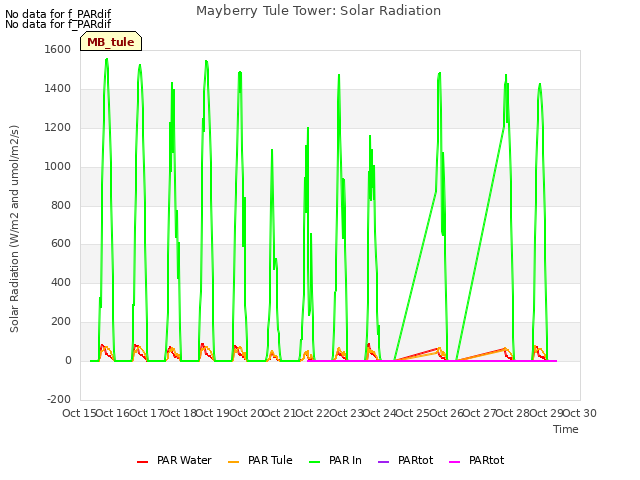Screen dimensions: 640x480
Task: Click the Oct 25 x-axis tick label
Action: coord(413,413)
